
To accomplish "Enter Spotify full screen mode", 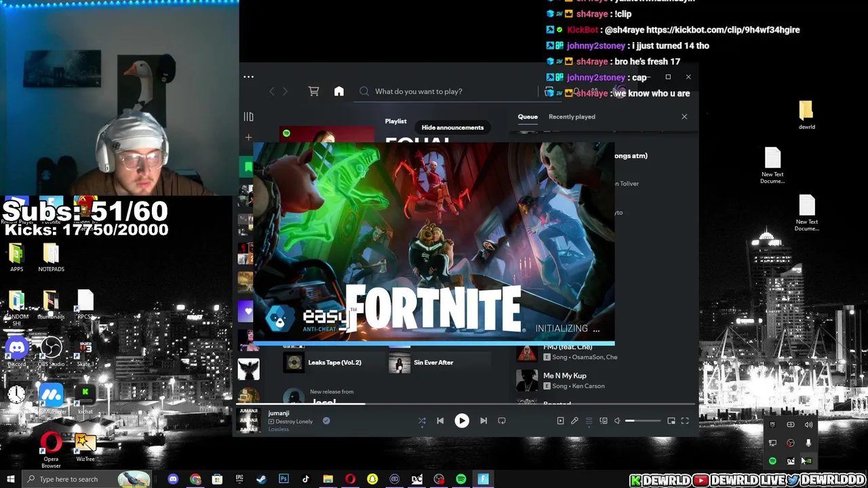I will pos(685,421).
